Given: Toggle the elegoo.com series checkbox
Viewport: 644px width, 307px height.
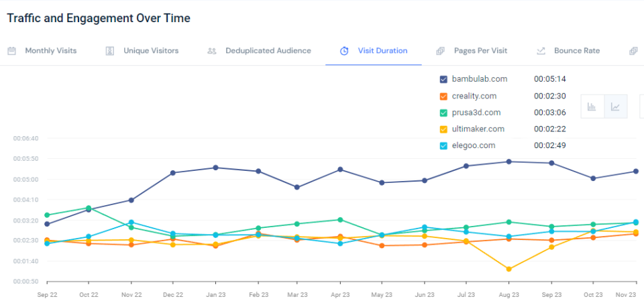Looking at the screenshot, I should tap(443, 145).
